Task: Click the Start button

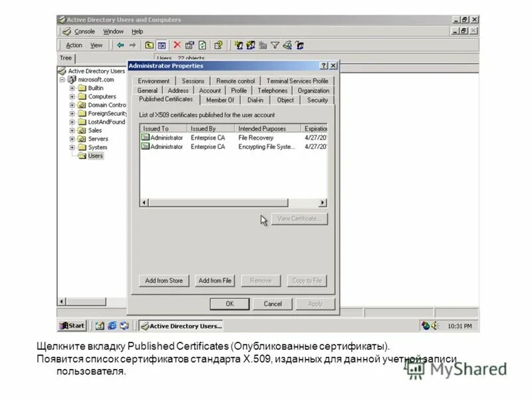Action: 72,326
